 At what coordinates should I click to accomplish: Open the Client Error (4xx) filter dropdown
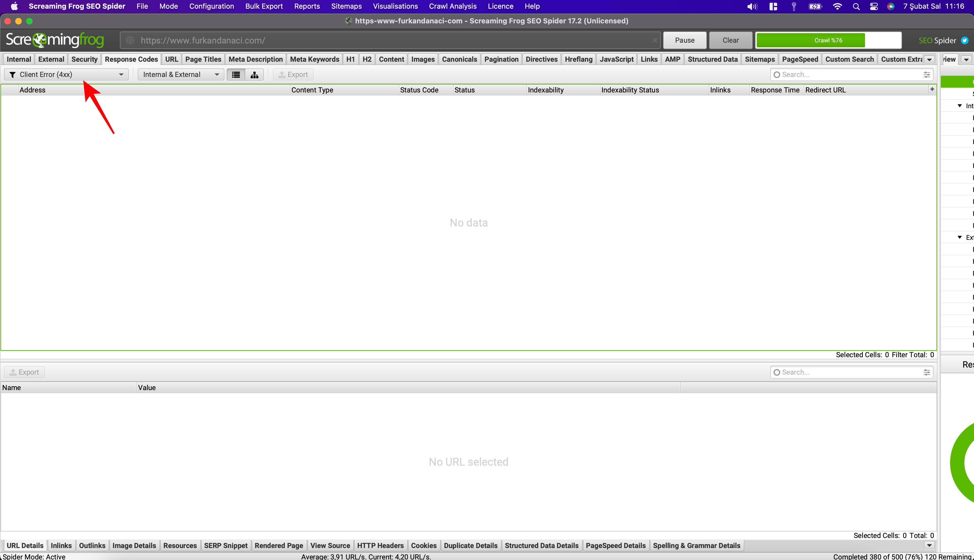66,74
